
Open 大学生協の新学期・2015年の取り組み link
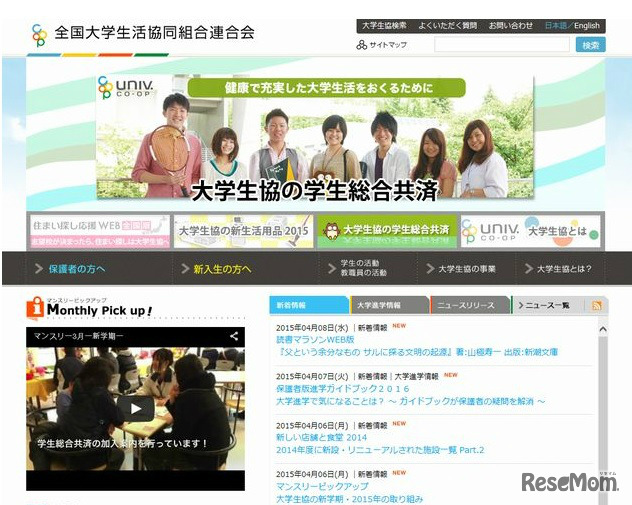tap(349, 499)
